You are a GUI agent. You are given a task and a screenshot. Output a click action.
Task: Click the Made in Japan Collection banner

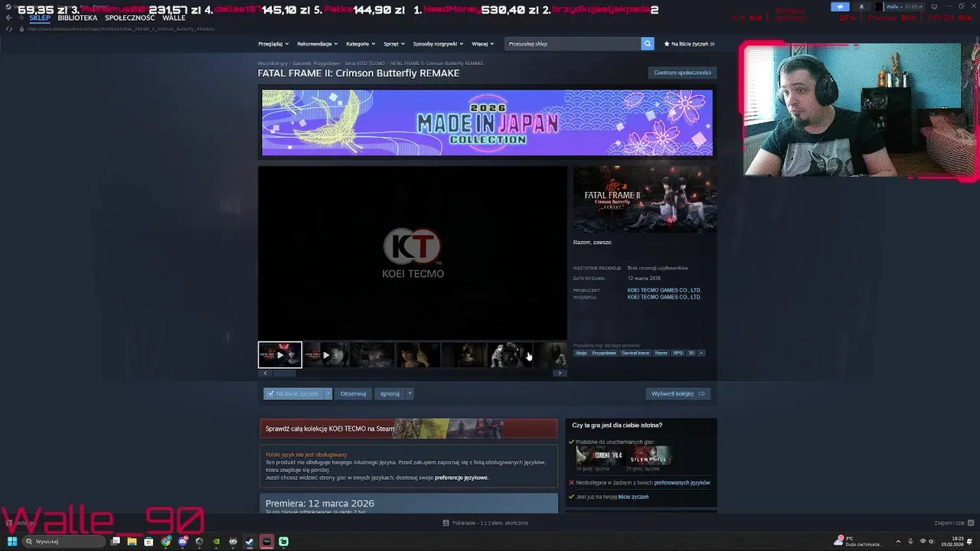[487, 122]
